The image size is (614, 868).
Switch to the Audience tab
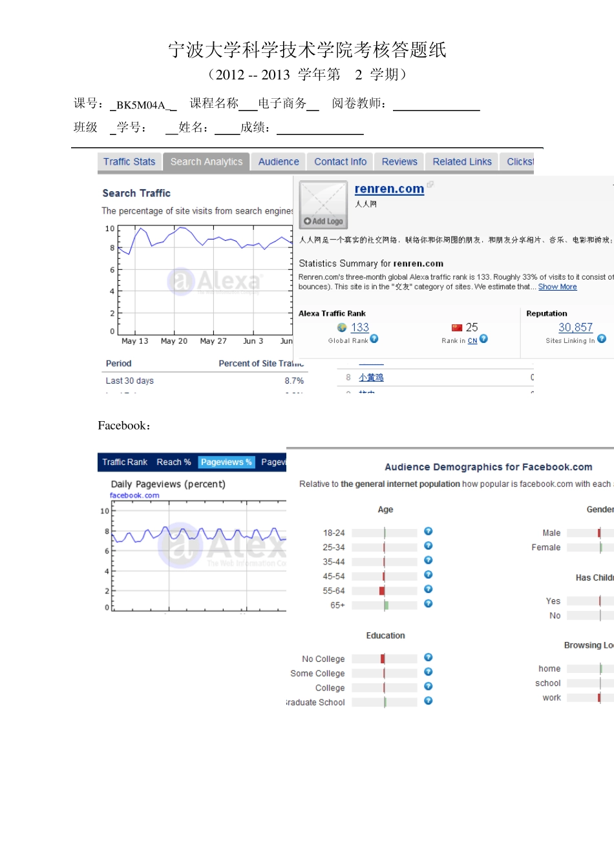pos(279,162)
